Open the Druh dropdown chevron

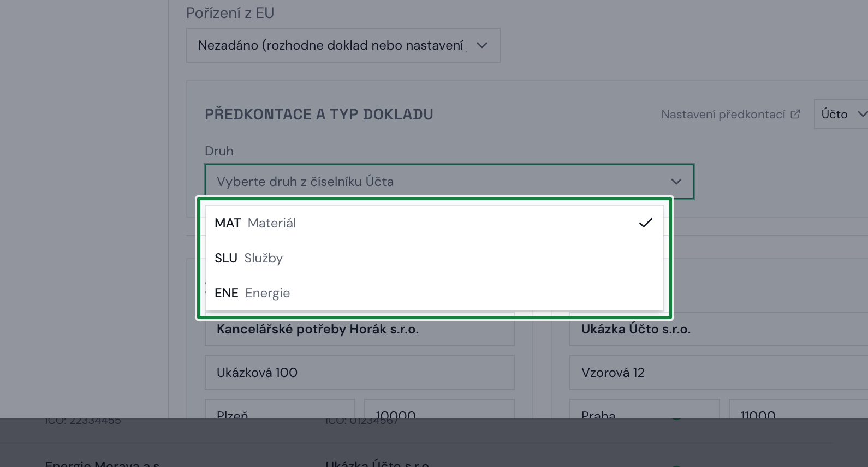click(x=676, y=182)
